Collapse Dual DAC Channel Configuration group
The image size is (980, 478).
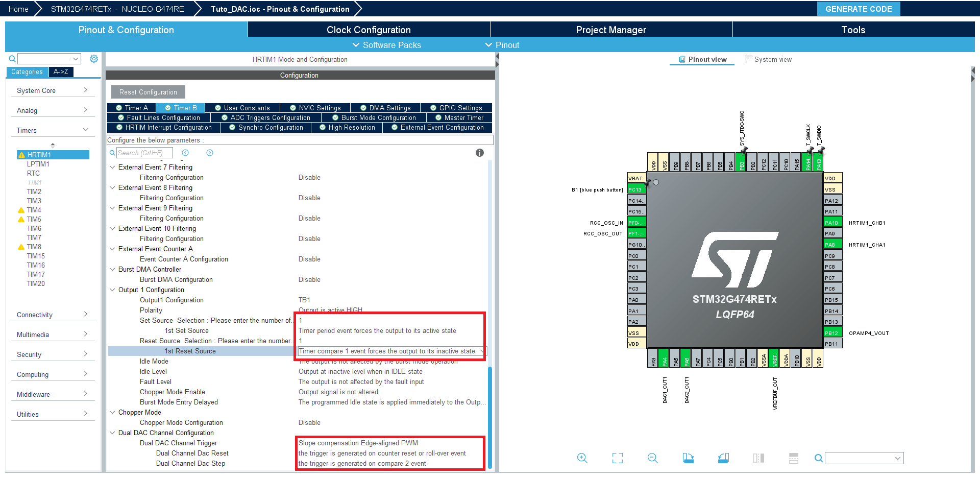[x=112, y=433]
